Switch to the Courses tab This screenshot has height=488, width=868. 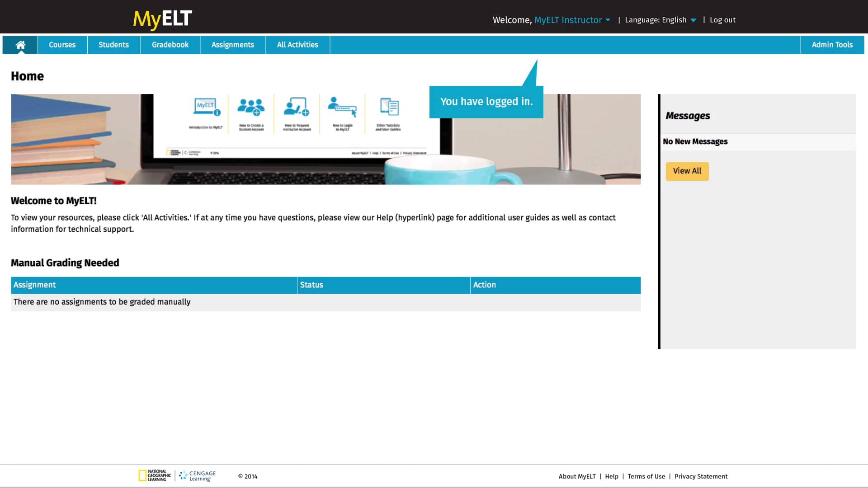tap(62, 45)
